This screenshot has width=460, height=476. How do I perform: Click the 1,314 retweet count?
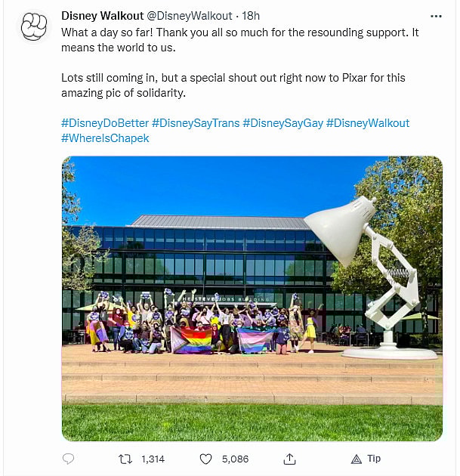[x=153, y=459]
